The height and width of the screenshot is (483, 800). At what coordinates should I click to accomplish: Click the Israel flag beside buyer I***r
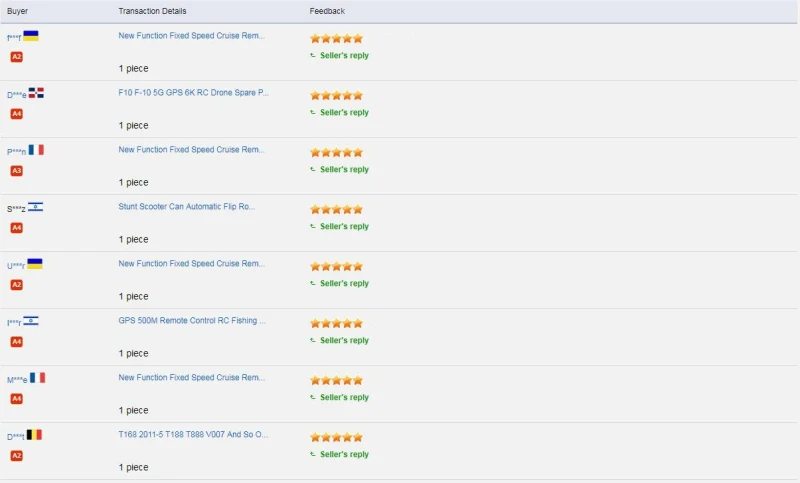pos(31,321)
